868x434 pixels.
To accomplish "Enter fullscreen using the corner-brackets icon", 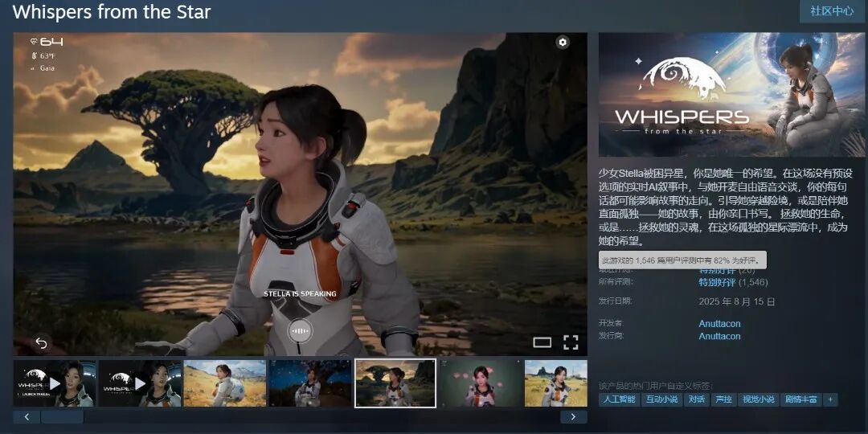I will (571, 342).
